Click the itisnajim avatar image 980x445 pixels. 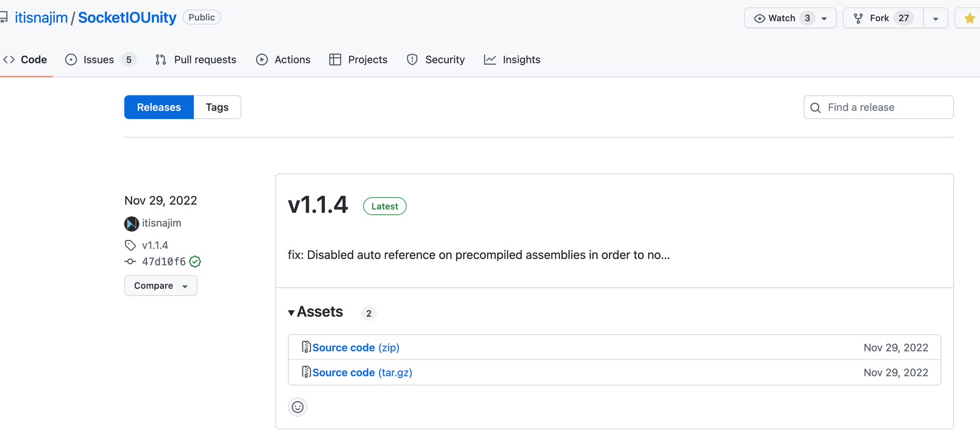(x=131, y=223)
